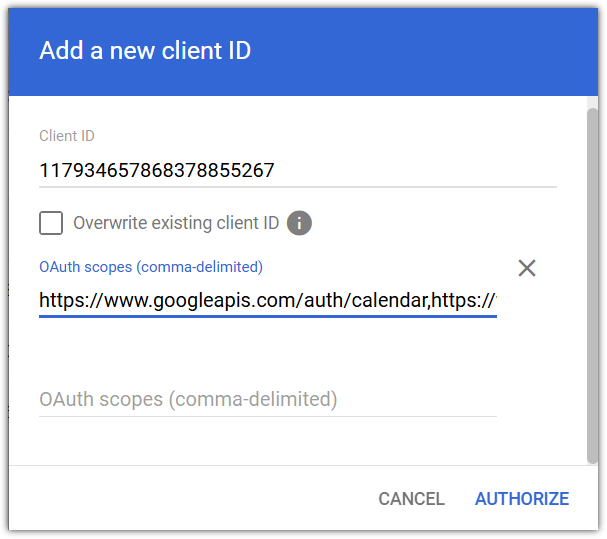The image size is (607, 539).
Task: Toggle Overwrite existing client ID checkbox
Action: 51,223
